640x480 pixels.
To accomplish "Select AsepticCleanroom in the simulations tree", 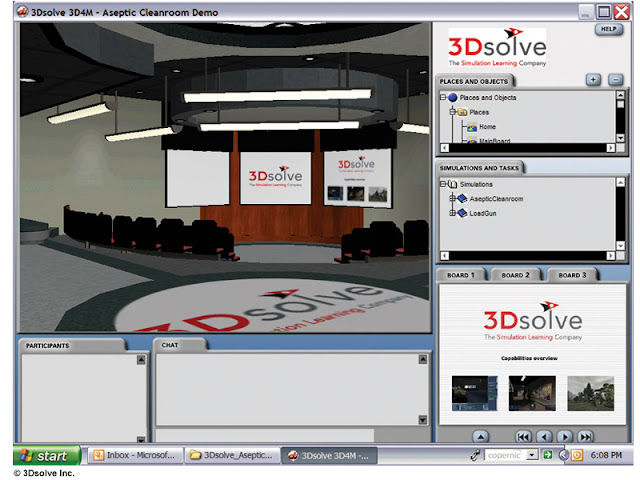I will click(x=496, y=199).
